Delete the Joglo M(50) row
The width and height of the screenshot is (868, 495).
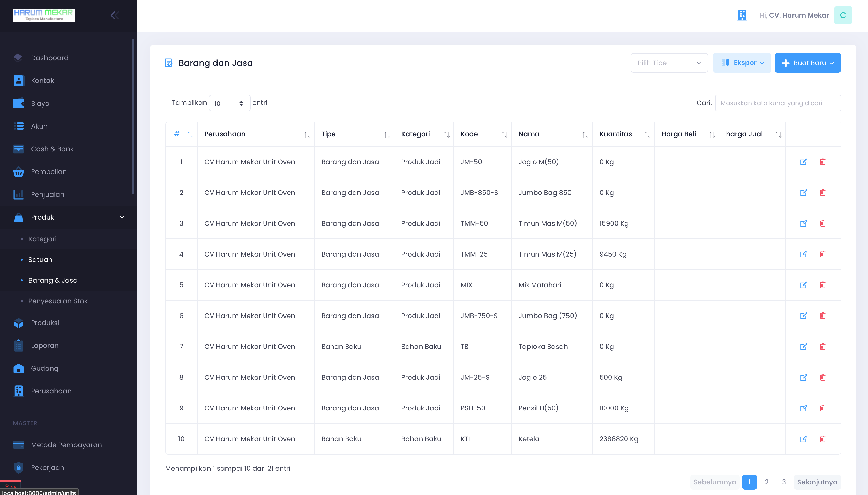point(822,162)
